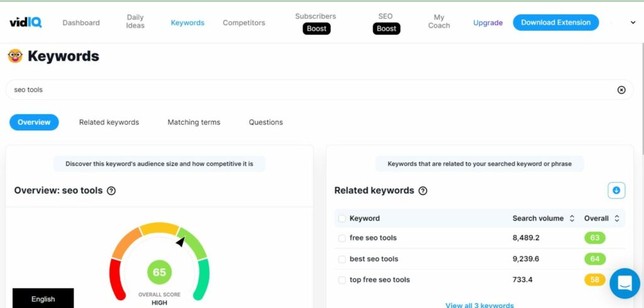Sort by Overall score arrows
This screenshot has height=308, width=644.
(x=616, y=219)
